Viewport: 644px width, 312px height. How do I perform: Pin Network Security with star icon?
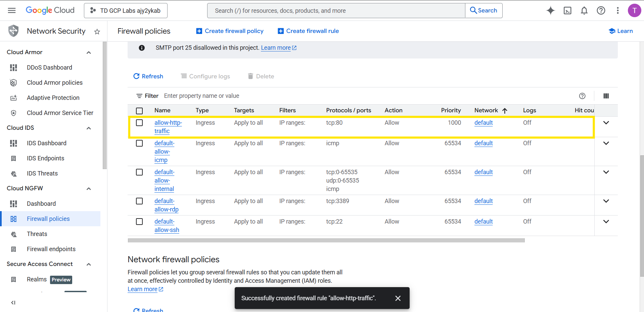coord(97,32)
